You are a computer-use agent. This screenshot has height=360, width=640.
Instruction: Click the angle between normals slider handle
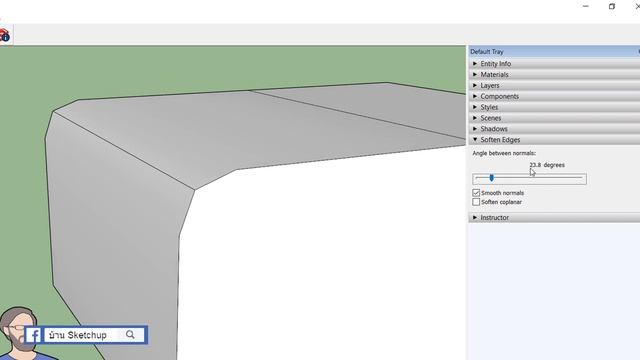[x=491, y=178]
